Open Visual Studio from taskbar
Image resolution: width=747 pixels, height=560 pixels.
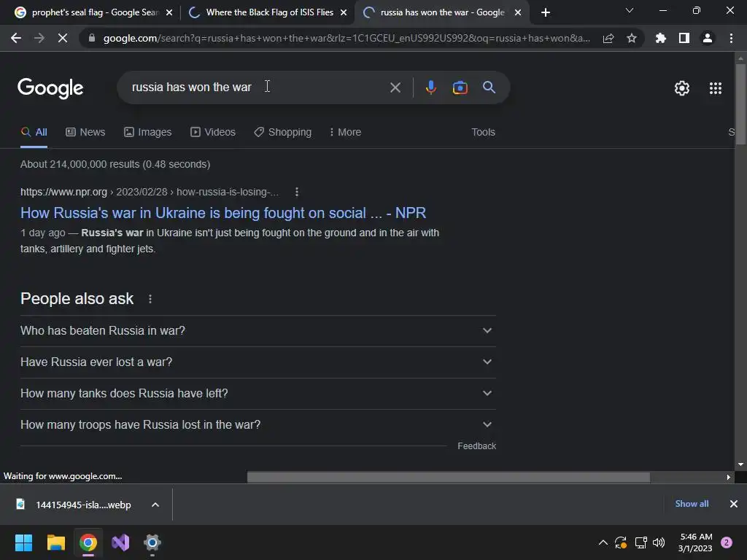click(120, 542)
